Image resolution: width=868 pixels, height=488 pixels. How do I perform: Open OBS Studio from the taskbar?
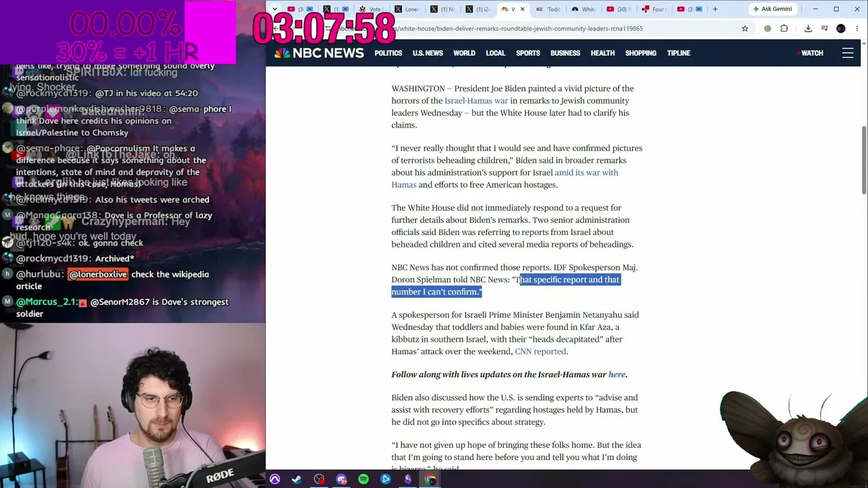[319, 480]
